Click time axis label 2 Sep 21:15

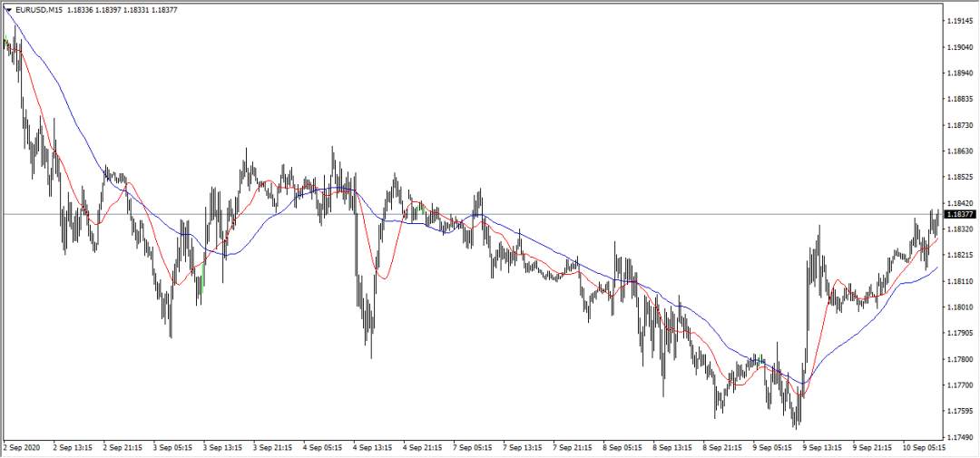123,448
